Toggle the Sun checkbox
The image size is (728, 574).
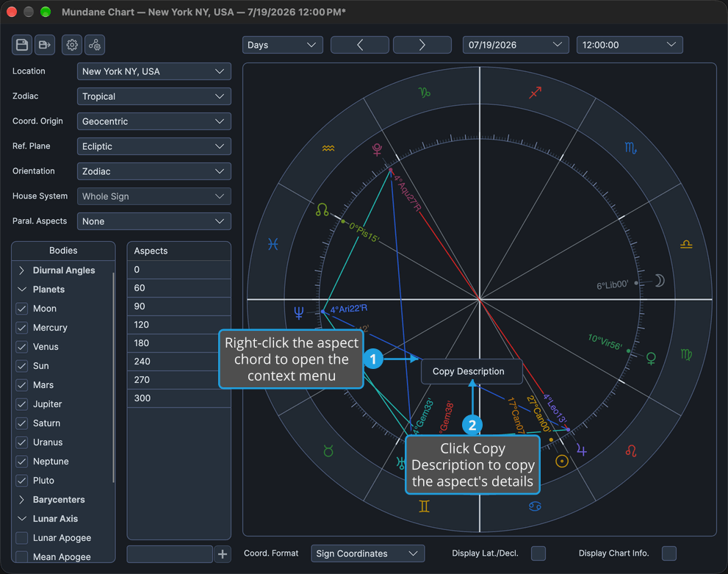22,366
